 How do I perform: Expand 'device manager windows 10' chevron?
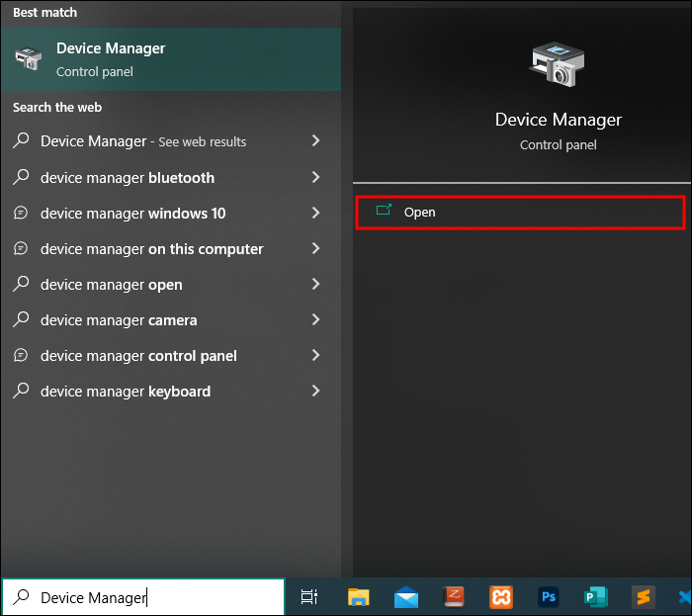pyautogui.click(x=315, y=214)
